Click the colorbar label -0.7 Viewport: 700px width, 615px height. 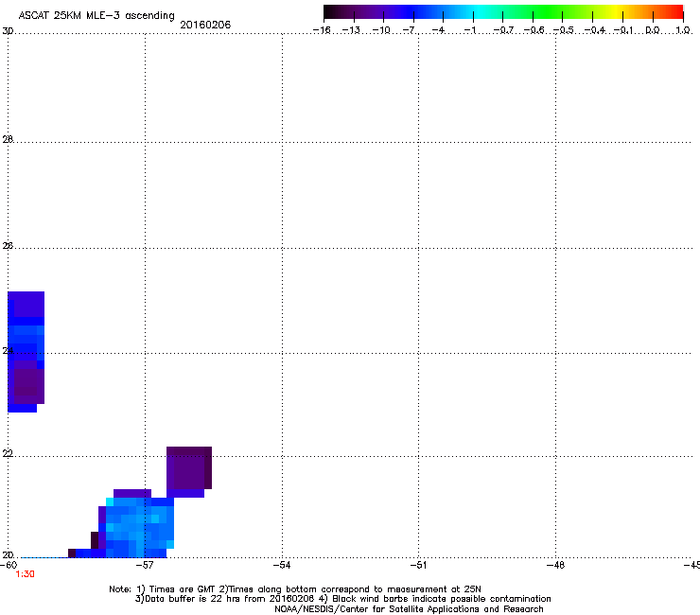pyautogui.click(x=503, y=30)
